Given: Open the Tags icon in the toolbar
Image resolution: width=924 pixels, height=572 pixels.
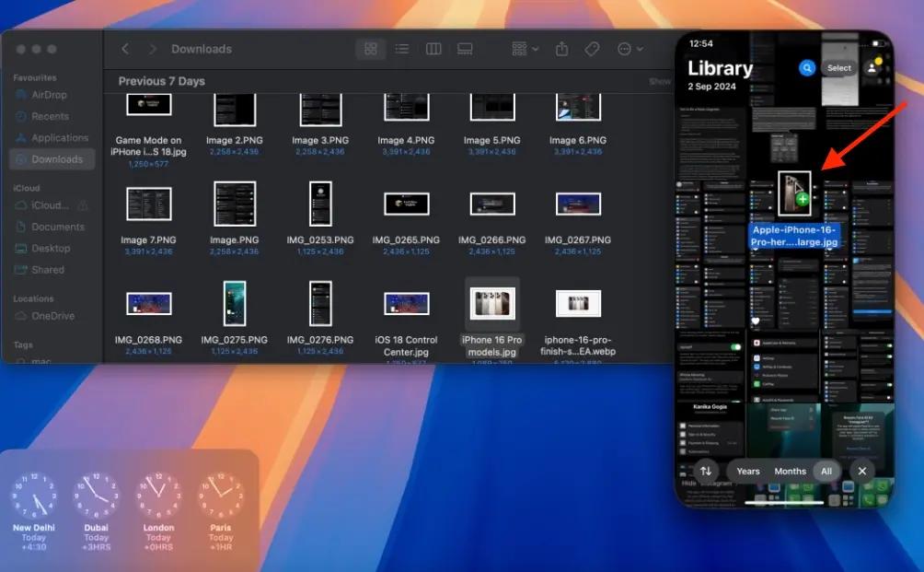Looking at the screenshot, I should 592,49.
